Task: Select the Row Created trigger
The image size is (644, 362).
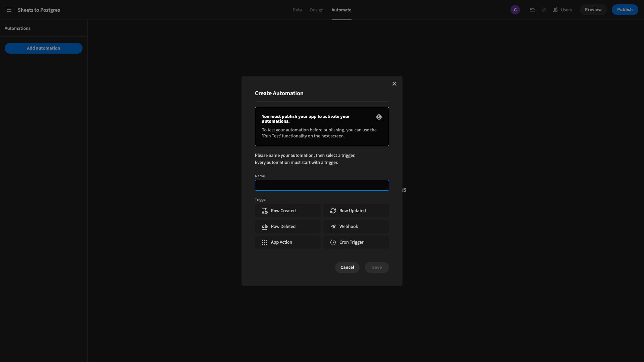Action: [288, 211]
